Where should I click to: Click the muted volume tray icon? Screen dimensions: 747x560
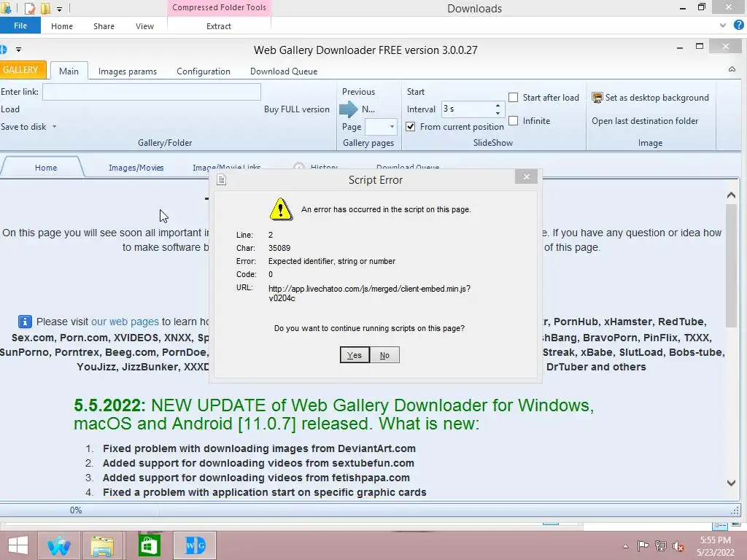678,545
